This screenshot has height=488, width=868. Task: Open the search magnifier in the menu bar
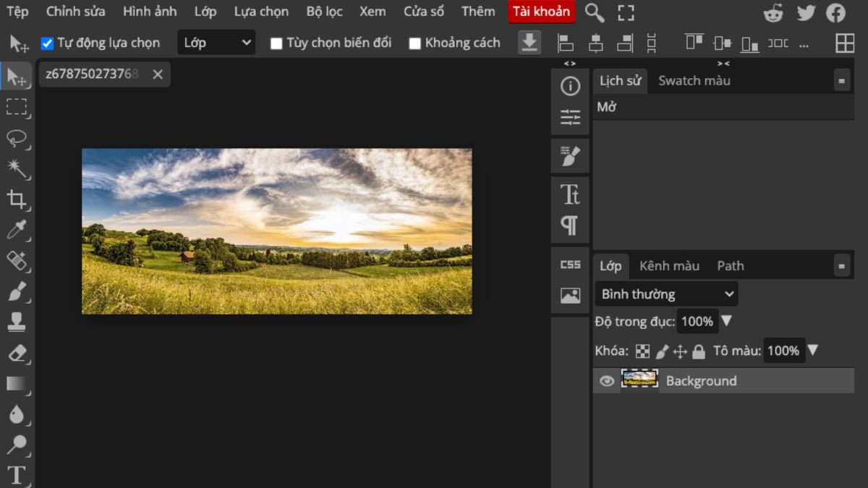[x=595, y=12]
